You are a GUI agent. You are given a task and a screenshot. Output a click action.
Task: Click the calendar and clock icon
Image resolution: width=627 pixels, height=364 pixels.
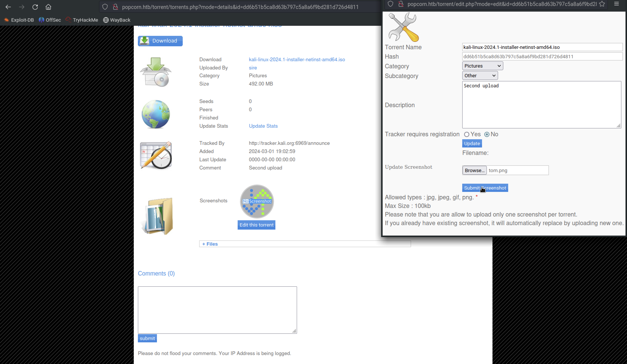point(156,155)
